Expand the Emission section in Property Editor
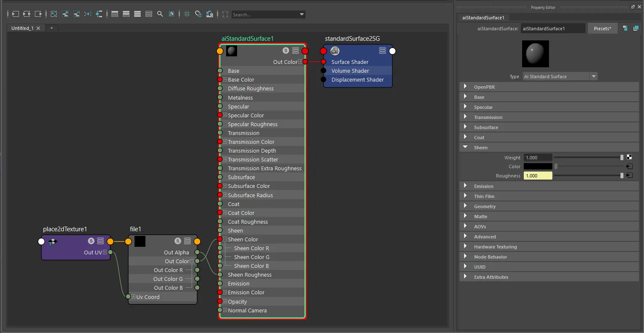 (x=549, y=186)
